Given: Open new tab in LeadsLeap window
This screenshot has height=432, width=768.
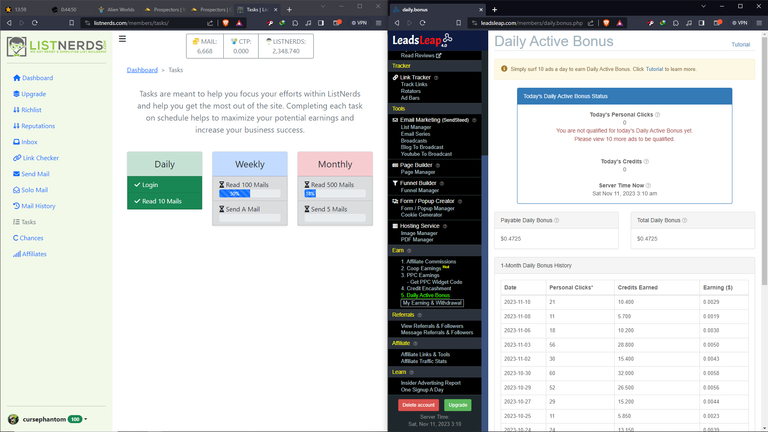Looking at the screenshot, I should (494, 9).
